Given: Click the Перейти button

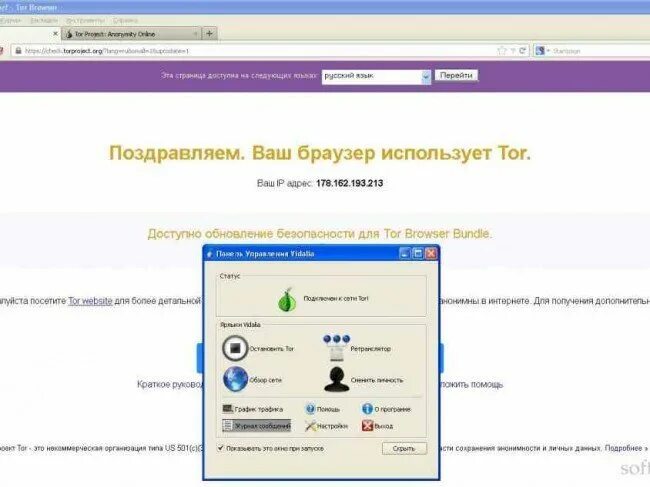Looking at the screenshot, I should [x=456, y=75].
